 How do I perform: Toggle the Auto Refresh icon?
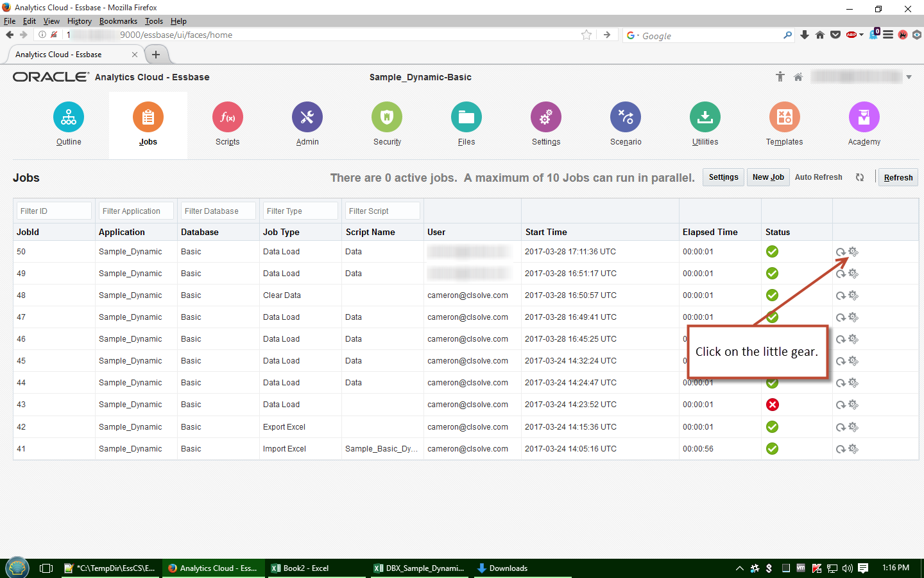pos(860,177)
